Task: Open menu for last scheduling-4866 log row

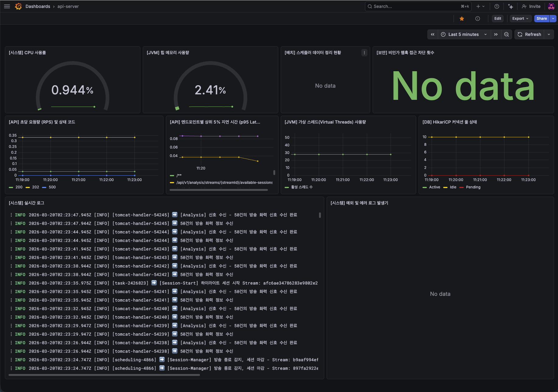Action: click(x=11, y=368)
